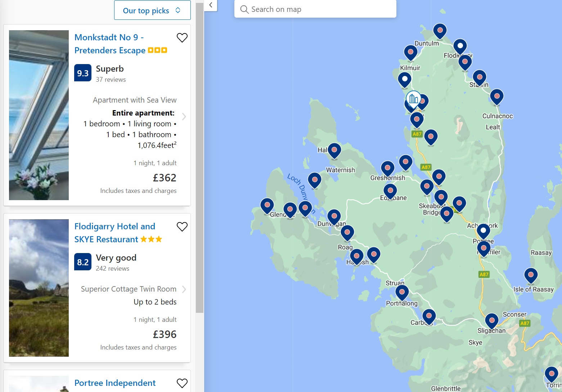Open the Our top picks sort dropdown
This screenshot has height=392, width=562.
152,10
